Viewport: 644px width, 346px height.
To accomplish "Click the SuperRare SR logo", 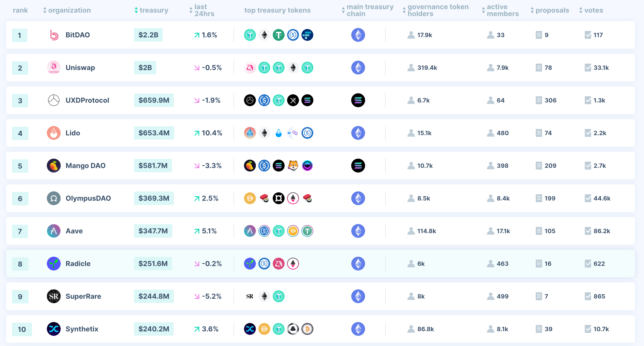I will tap(54, 296).
